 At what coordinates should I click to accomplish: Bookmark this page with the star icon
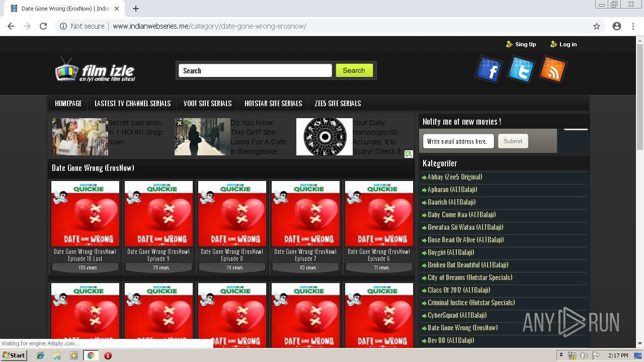pos(597,26)
